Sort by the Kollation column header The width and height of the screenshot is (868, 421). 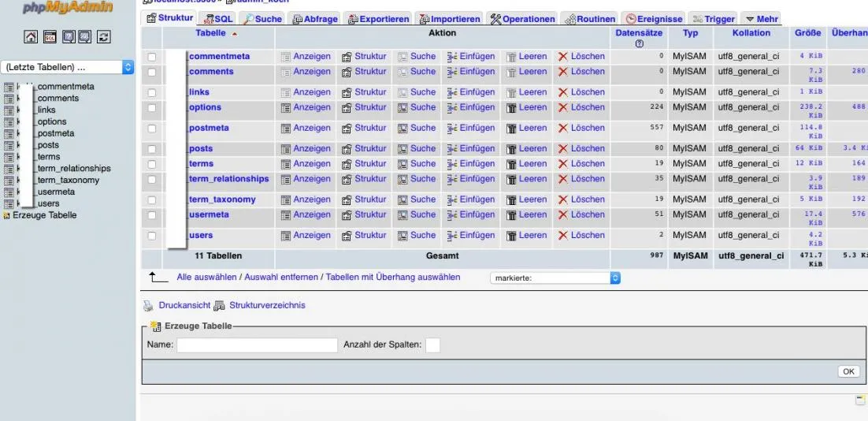751,33
